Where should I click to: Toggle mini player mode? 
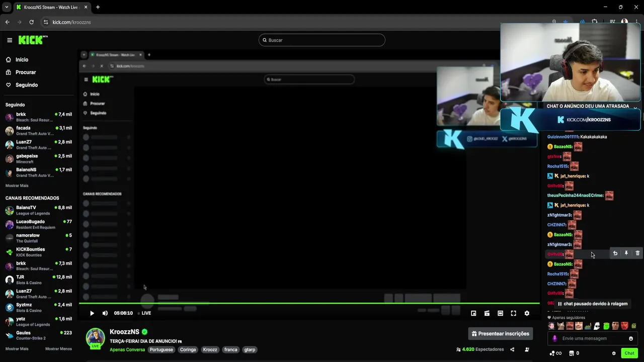point(473,313)
